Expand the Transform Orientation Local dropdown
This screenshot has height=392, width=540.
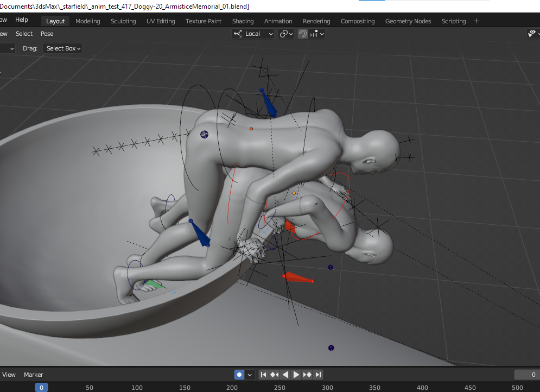(253, 34)
